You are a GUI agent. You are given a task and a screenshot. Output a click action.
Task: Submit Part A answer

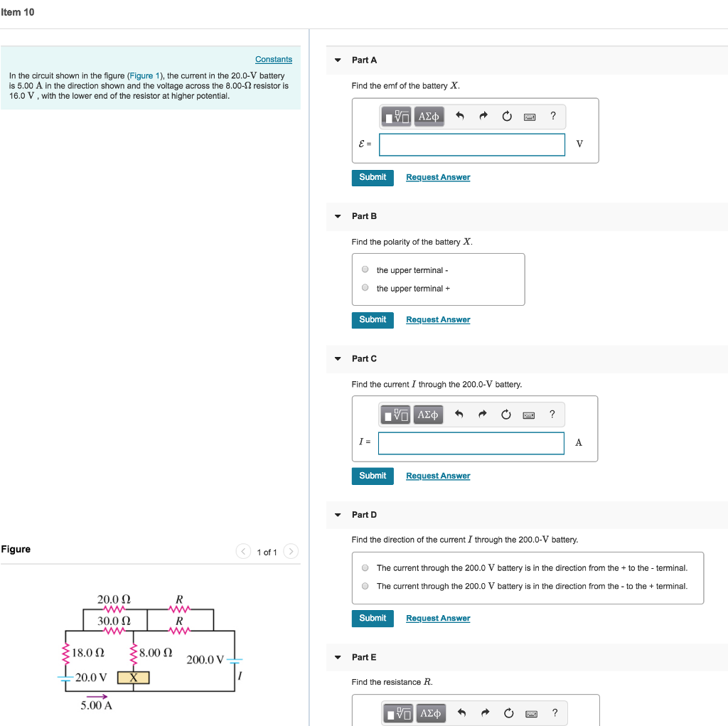373,178
